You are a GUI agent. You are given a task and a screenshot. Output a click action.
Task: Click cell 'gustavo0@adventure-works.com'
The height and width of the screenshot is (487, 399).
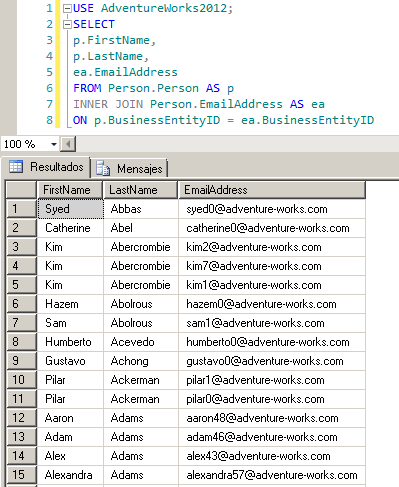click(272, 361)
